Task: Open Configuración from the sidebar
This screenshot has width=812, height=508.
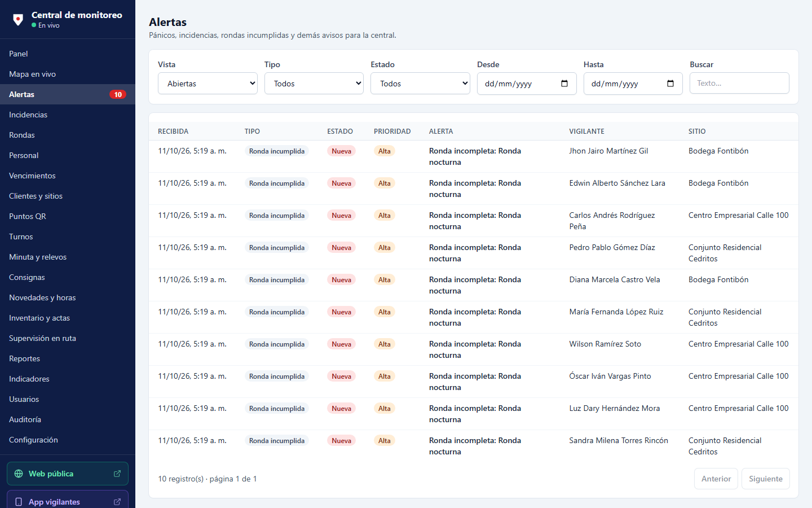Action: click(x=68, y=440)
